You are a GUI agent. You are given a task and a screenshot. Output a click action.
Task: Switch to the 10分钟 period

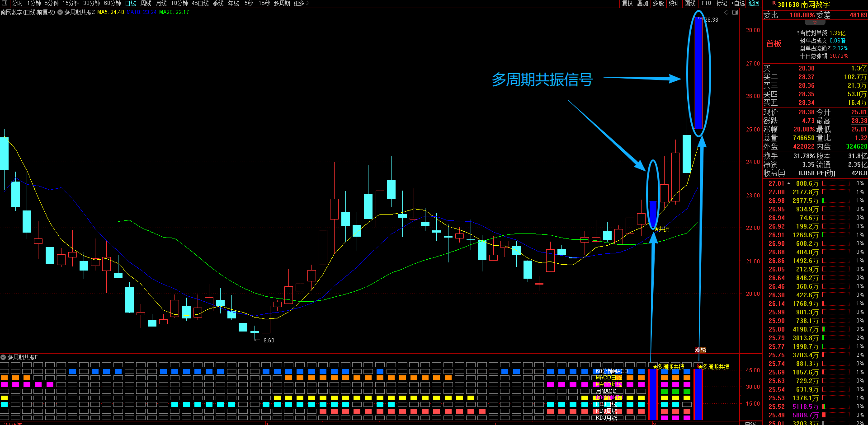(179, 3)
